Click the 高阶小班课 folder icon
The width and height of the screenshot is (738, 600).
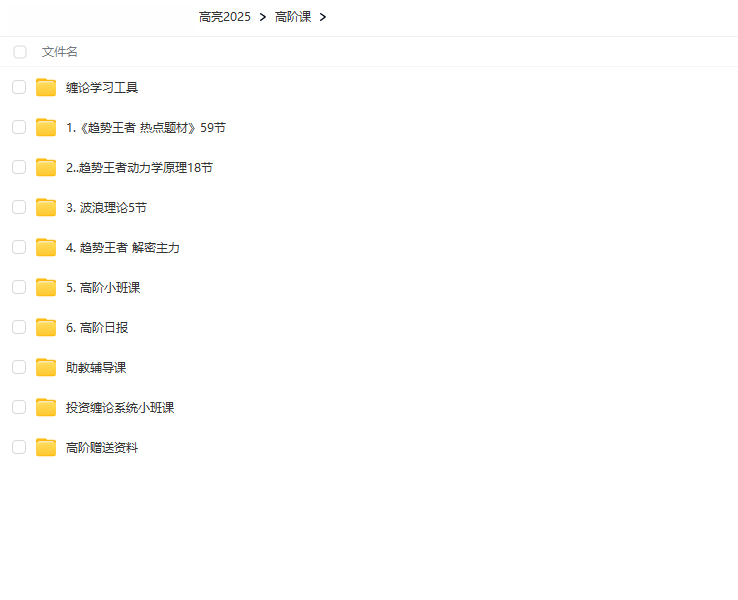(x=46, y=287)
